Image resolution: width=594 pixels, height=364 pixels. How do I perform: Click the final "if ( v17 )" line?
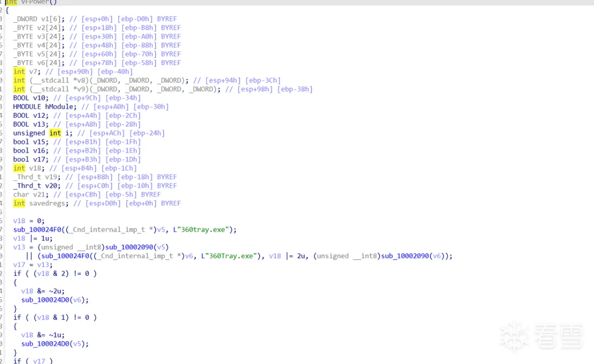pos(33,361)
